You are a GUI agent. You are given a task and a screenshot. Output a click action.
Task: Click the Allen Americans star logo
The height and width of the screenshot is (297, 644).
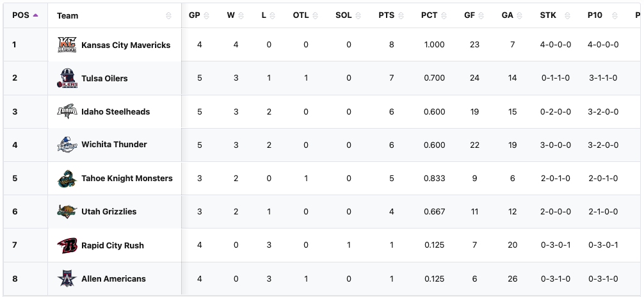(67, 278)
